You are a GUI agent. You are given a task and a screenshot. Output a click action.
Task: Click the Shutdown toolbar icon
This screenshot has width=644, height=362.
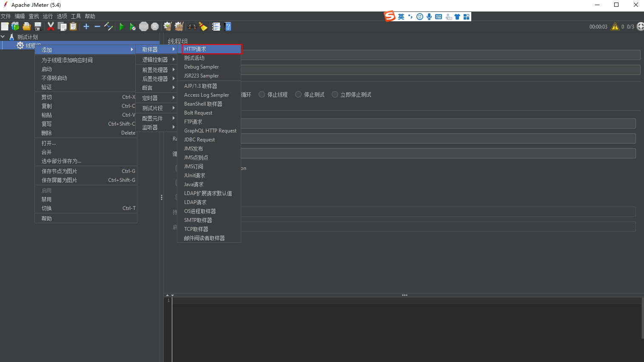(155, 26)
